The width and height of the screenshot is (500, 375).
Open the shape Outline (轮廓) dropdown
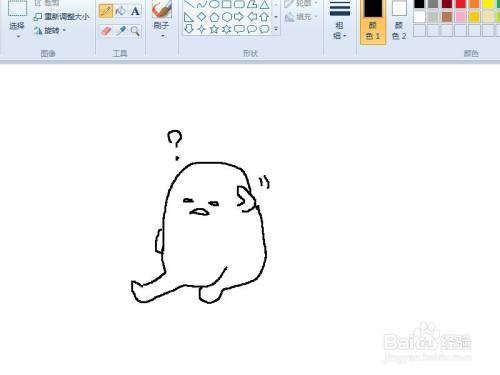[301, 4]
